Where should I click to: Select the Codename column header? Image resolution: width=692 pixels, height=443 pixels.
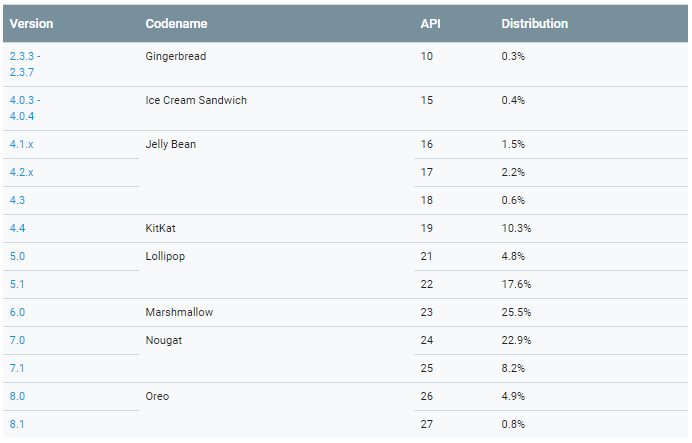pyautogui.click(x=175, y=24)
